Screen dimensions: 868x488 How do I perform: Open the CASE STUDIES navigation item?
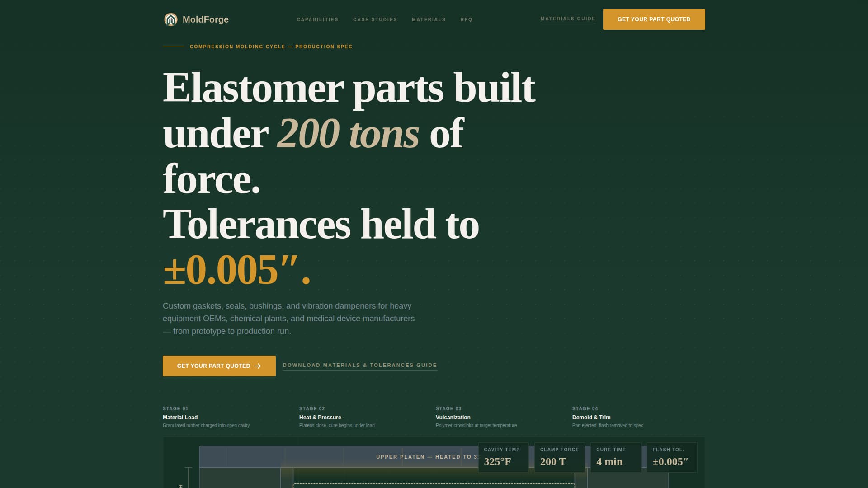(x=375, y=19)
